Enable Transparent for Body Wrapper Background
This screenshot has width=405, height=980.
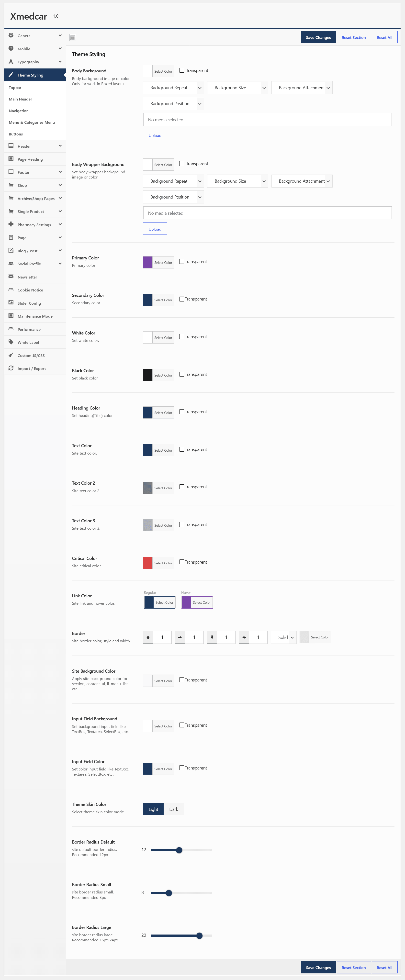pyautogui.click(x=182, y=164)
